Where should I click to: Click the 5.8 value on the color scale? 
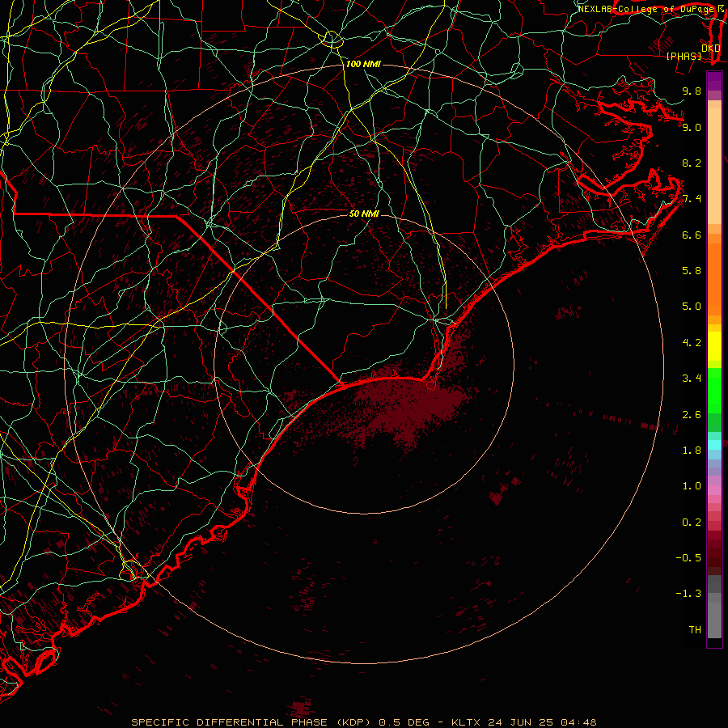692,271
